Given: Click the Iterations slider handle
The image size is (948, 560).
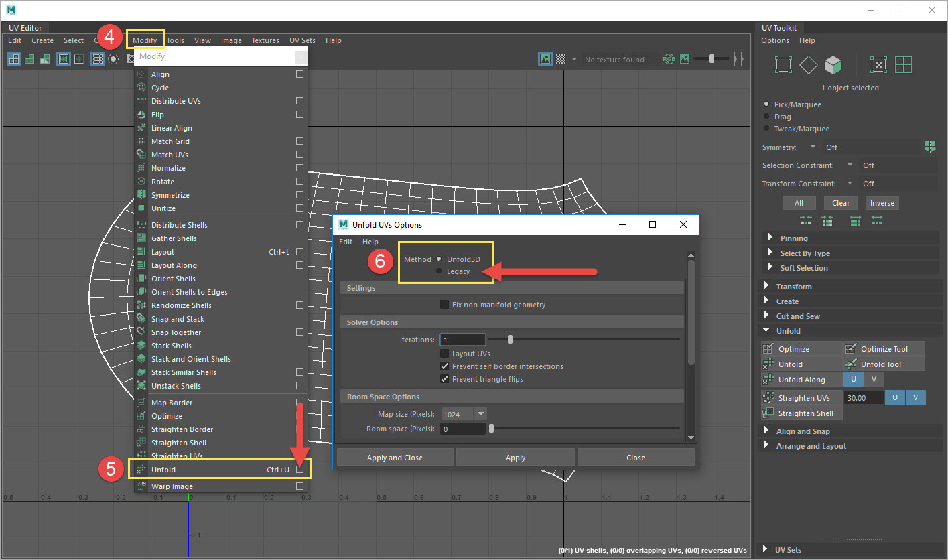Looking at the screenshot, I should coord(510,340).
